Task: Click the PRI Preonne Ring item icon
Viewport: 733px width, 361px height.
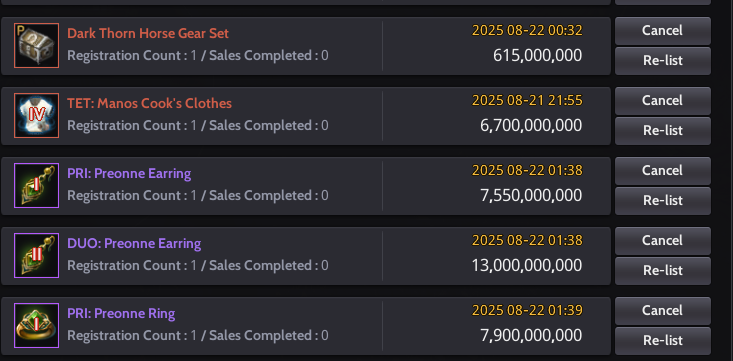Action: tap(36, 325)
